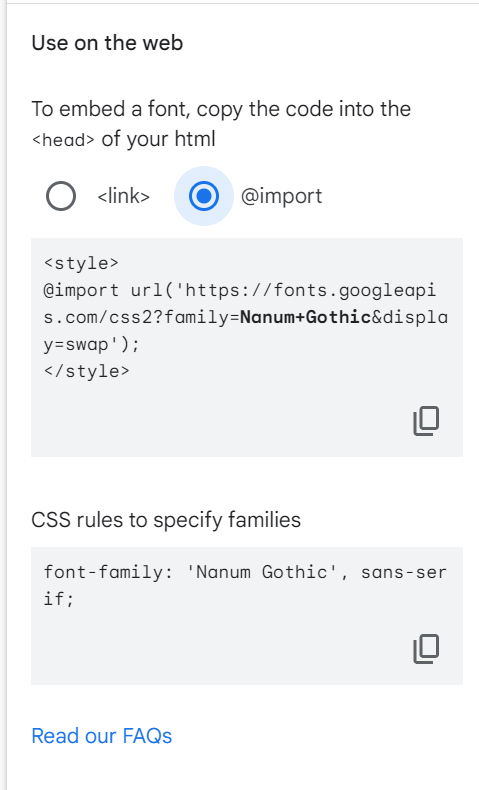Click the closing </style> tag line
Screen dimensions: 479x790
click(x=87, y=371)
